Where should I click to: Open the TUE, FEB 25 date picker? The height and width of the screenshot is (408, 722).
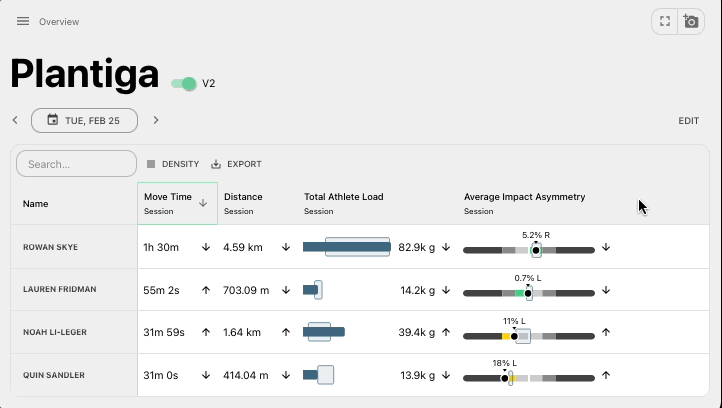[x=84, y=121]
